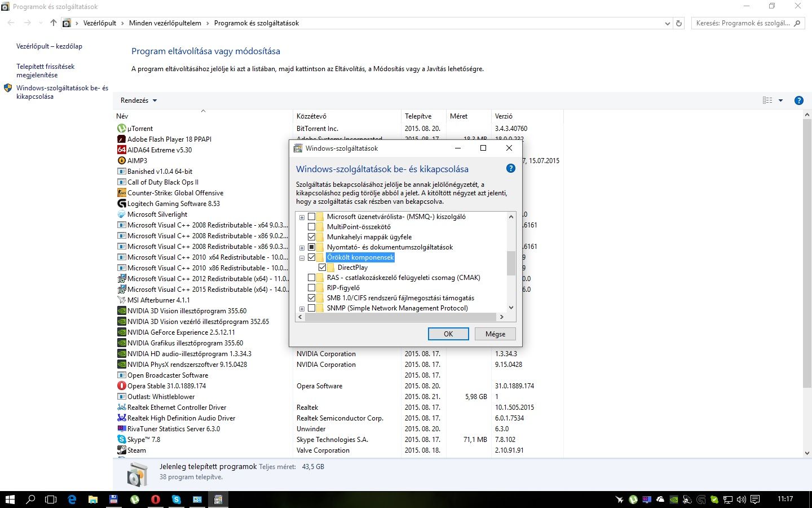812x508 pixels.
Task: Open view options dropdown arrow
Action: click(780, 100)
